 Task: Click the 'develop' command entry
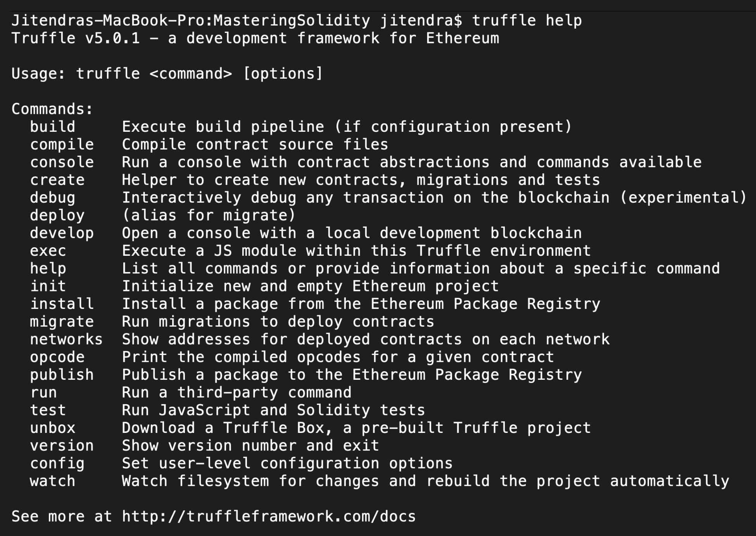coord(62,233)
